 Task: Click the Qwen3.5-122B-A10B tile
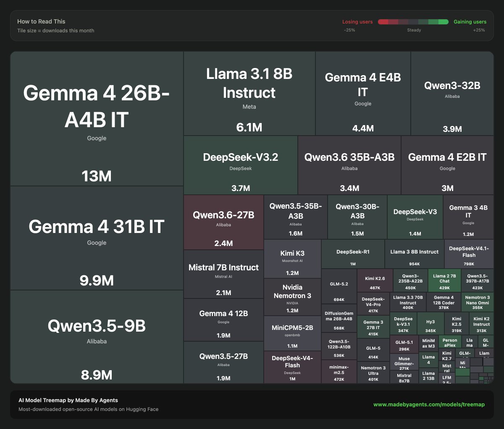pyautogui.click(x=339, y=346)
